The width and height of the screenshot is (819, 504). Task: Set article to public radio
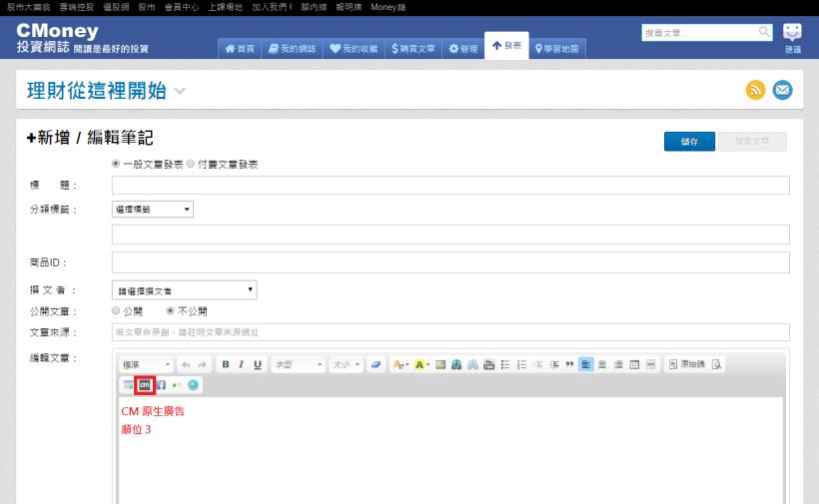[116, 310]
